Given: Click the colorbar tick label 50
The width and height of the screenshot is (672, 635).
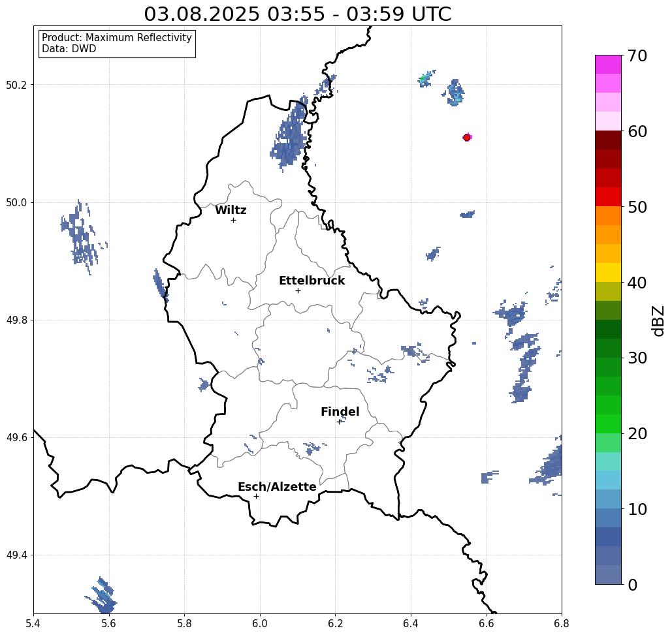Looking at the screenshot, I should pos(637,207).
